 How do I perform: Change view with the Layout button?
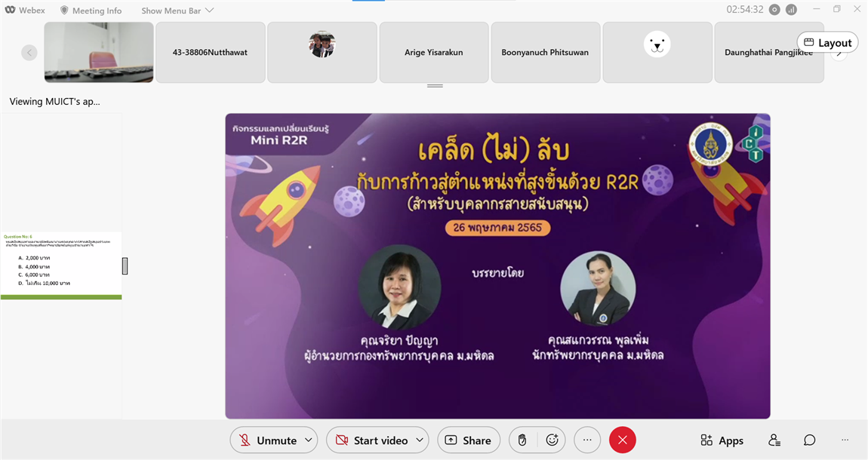[827, 42]
